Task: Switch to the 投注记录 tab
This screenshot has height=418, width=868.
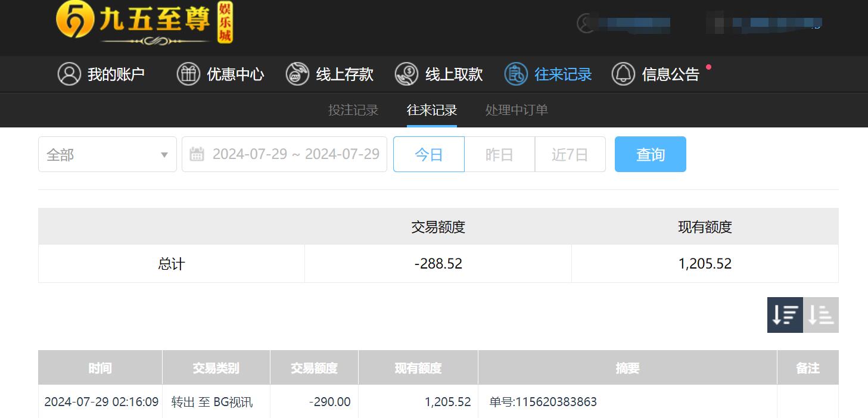Action: pos(353,110)
